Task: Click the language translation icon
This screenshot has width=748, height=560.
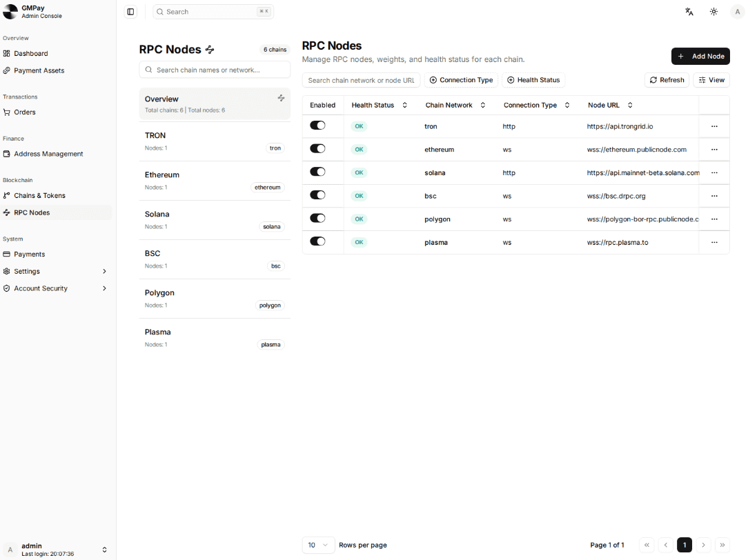Action: pyautogui.click(x=689, y=12)
